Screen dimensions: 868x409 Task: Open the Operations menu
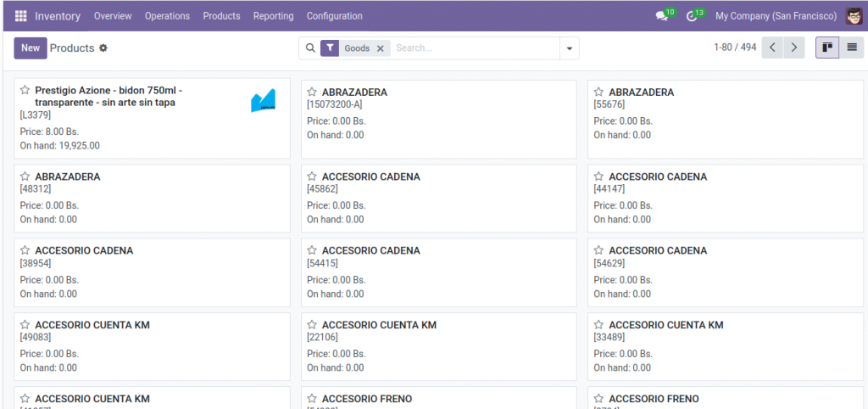click(x=167, y=16)
